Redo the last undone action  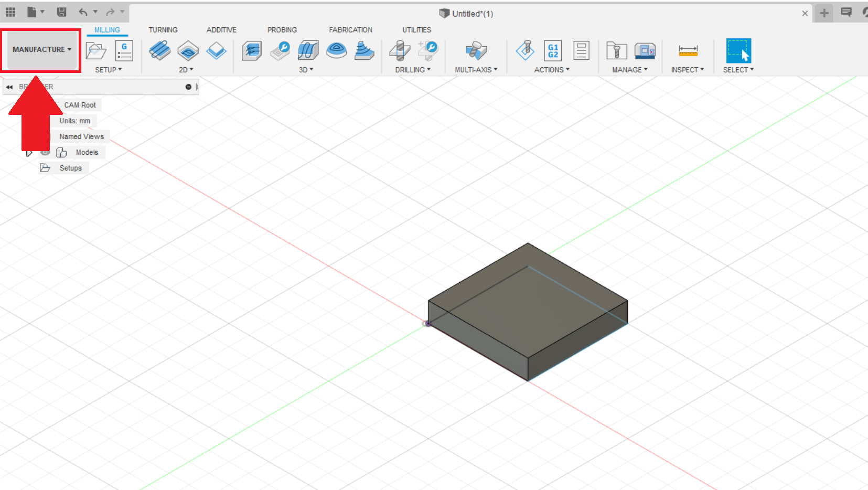tap(110, 12)
